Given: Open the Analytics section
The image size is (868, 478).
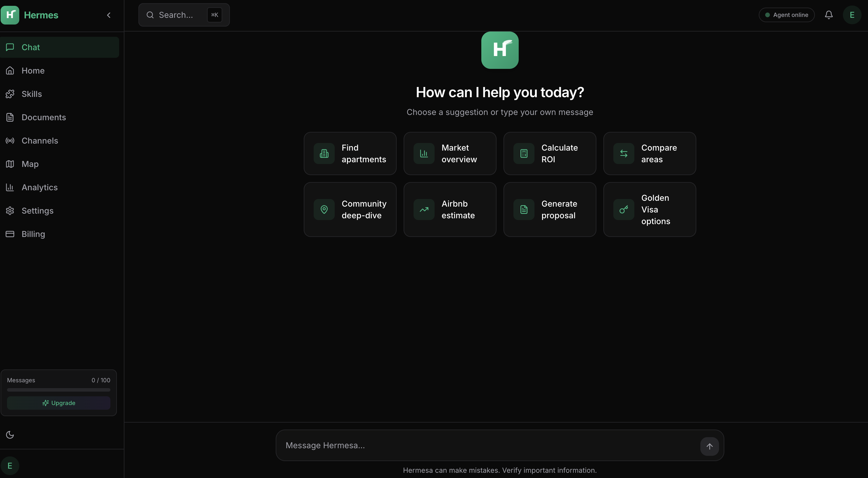Looking at the screenshot, I should pos(39,187).
